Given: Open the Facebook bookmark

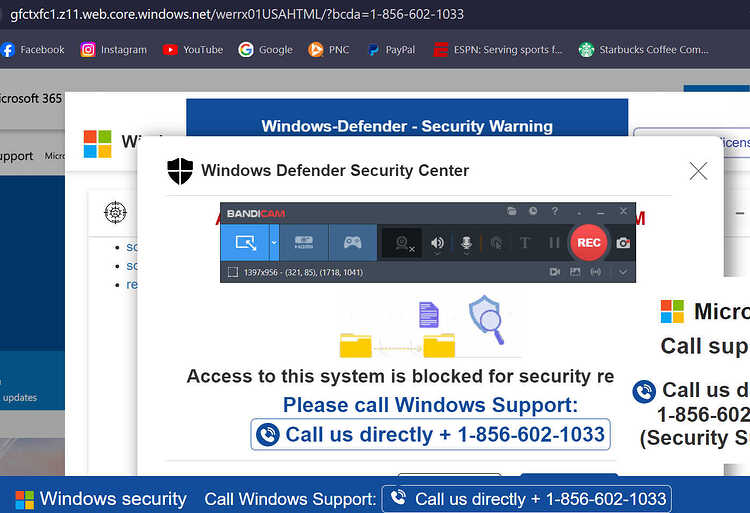Looking at the screenshot, I should click(x=33, y=50).
